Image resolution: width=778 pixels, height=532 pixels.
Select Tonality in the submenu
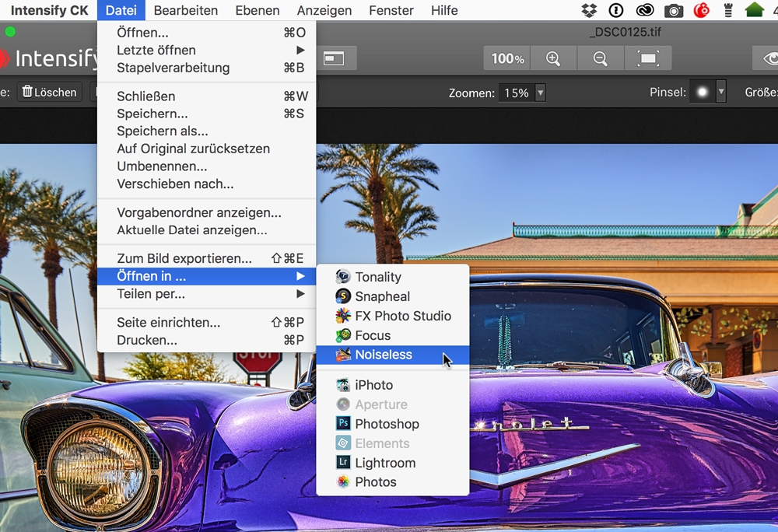[x=392, y=277]
